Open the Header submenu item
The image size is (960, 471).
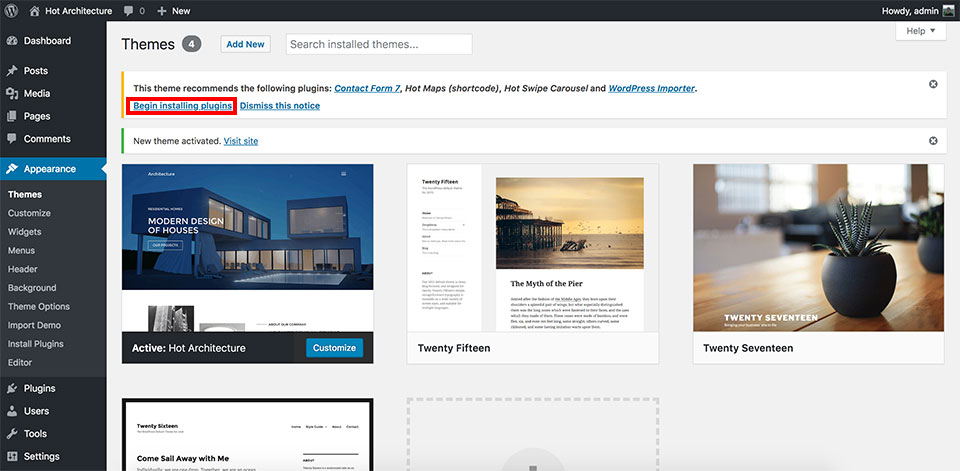pyautogui.click(x=23, y=269)
